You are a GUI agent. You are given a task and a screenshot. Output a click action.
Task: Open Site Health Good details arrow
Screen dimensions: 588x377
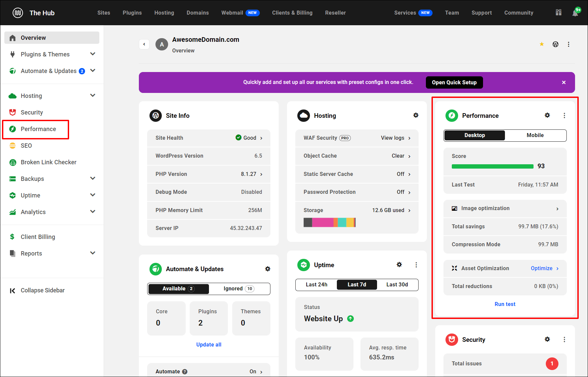pos(261,138)
